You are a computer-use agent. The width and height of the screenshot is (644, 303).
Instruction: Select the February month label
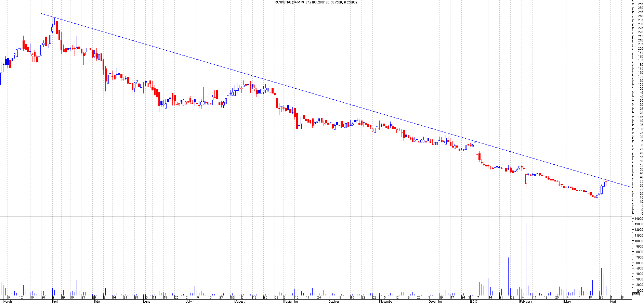tap(526, 302)
